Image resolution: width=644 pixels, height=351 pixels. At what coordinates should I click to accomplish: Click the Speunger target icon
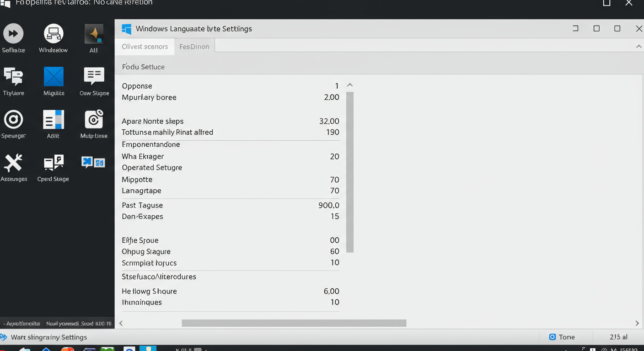tap(13, 120)
